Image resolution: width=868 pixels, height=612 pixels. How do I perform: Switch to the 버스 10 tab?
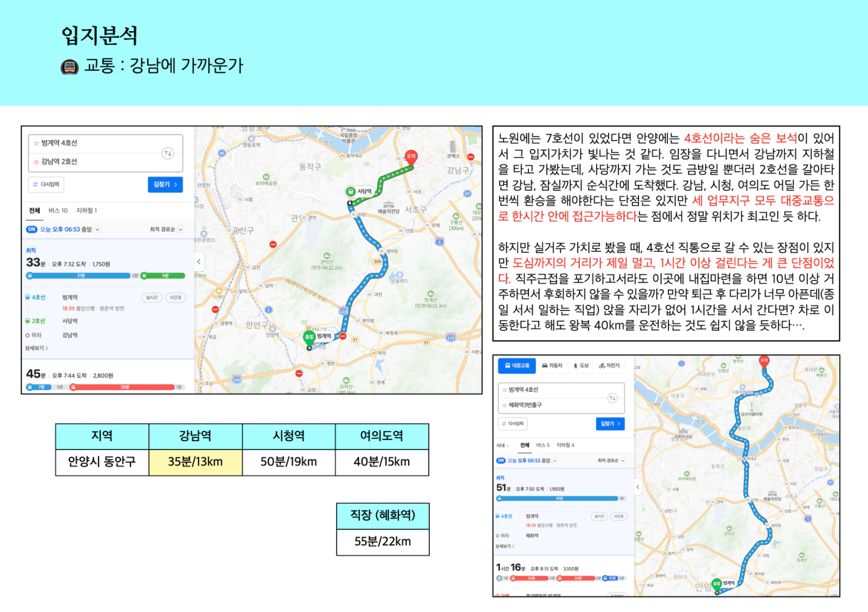(58, 211)
